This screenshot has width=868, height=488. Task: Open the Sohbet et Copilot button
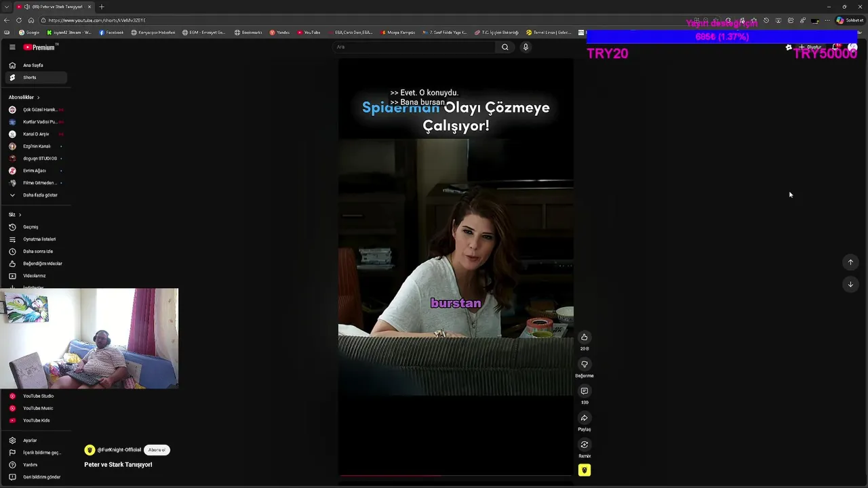click(x=850, y=20)
